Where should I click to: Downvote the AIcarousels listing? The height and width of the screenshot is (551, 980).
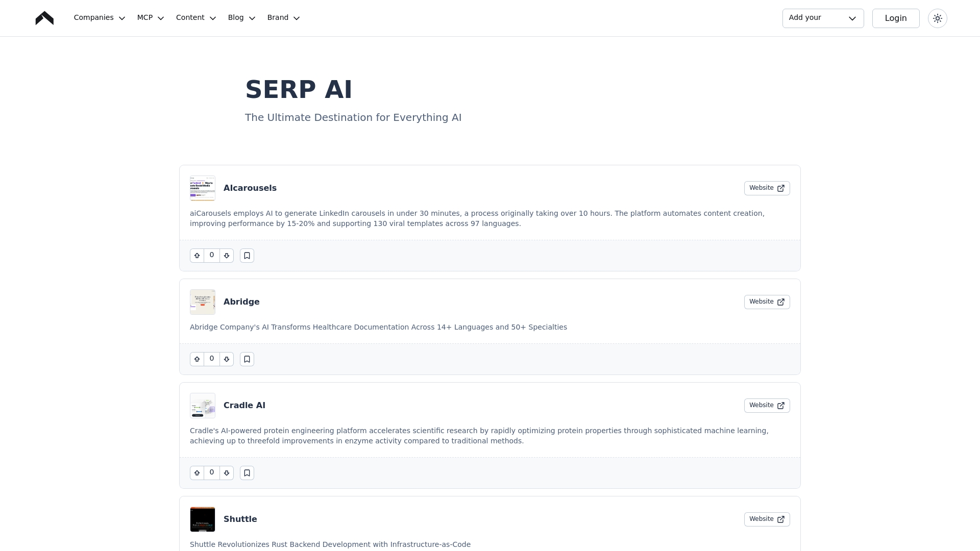click(227, 256)
